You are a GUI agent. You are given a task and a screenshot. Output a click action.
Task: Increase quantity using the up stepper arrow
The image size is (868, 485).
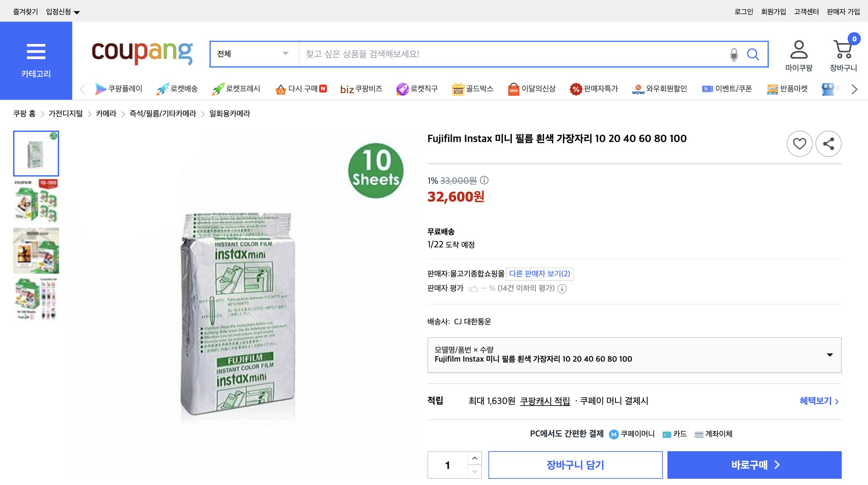(475, 458)
